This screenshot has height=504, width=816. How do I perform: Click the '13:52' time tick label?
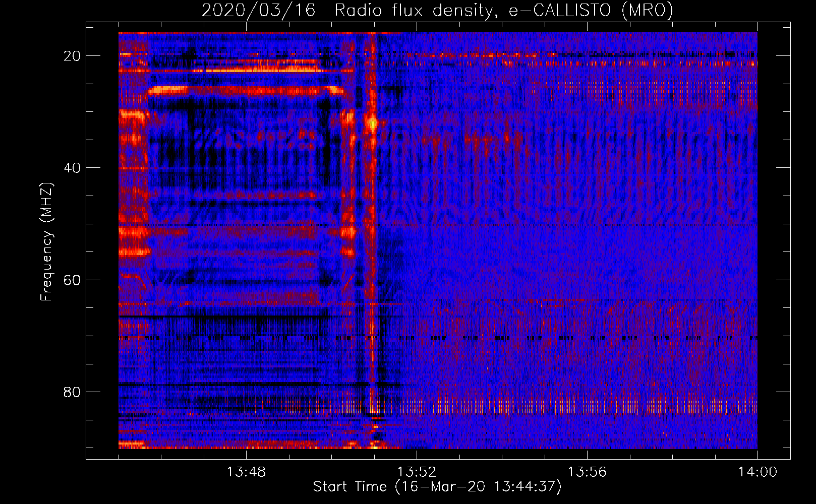pyautogui.click(x=417, y=472)
